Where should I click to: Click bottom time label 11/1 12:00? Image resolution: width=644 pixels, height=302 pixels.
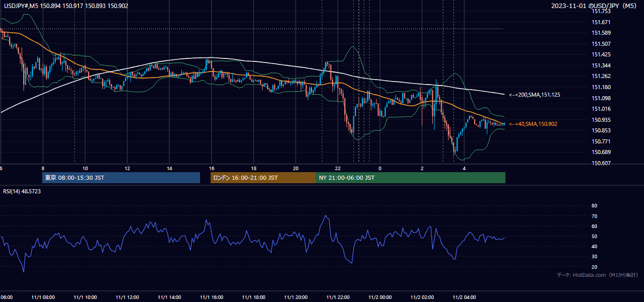click(127, 297)
